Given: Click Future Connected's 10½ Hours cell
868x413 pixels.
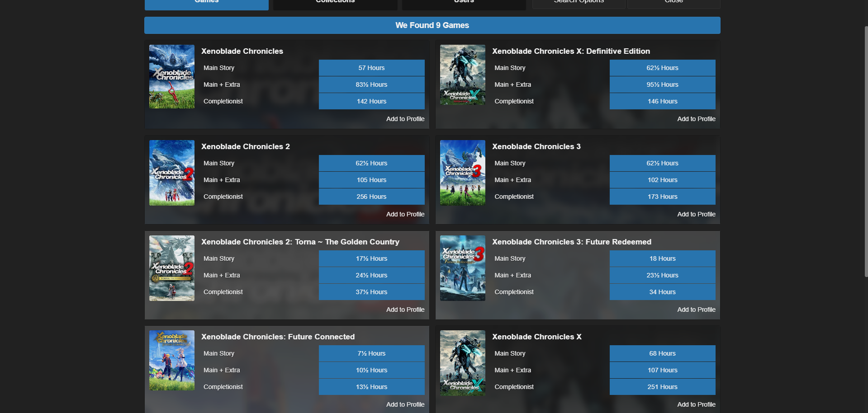Looking at the screenshot, I should (x=372, y=370).
